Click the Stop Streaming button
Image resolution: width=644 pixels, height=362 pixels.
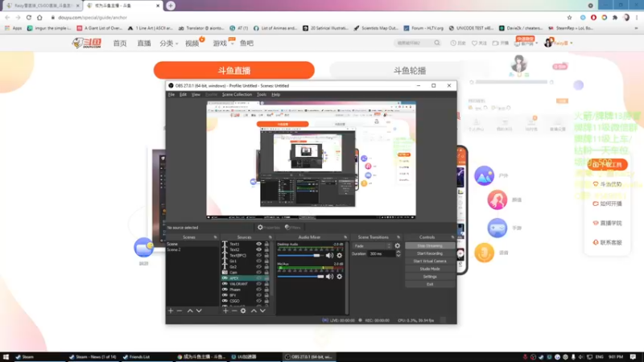point(430,246)
